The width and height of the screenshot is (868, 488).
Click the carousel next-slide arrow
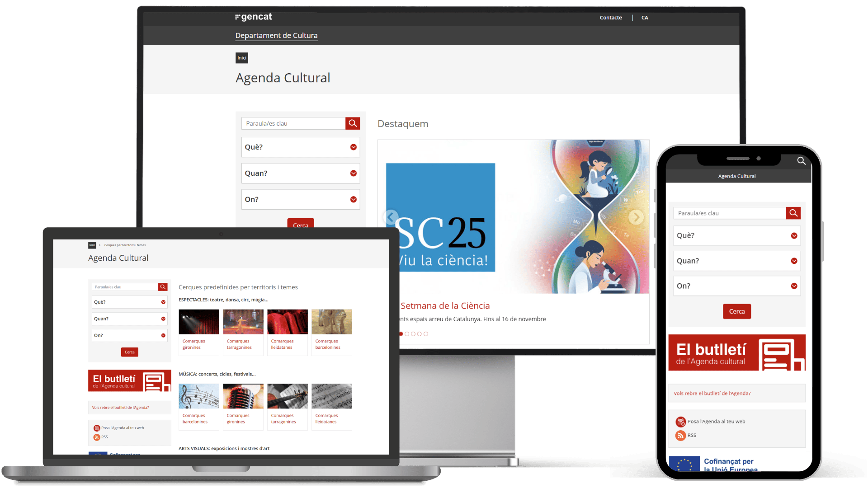pyautogui.click(x=636, y=217)
